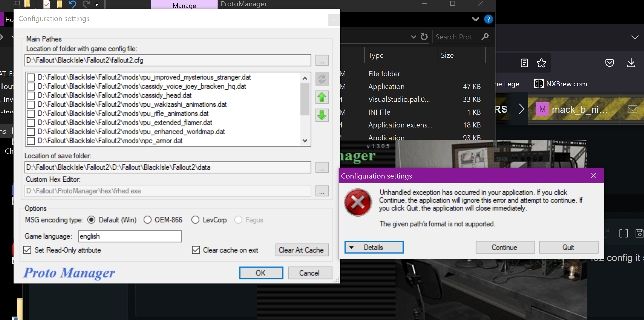The image size is (644, 320).
Task: Open quick access toolbar customize dropdown
Action: tap(97, 4)
